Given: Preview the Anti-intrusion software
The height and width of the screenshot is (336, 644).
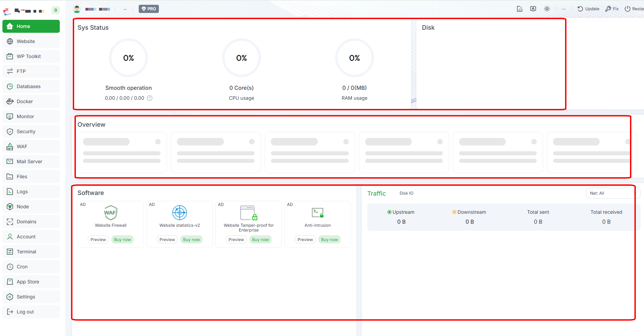Looking at the screenshot, I should pyautogui.click(x=305, y=239).
